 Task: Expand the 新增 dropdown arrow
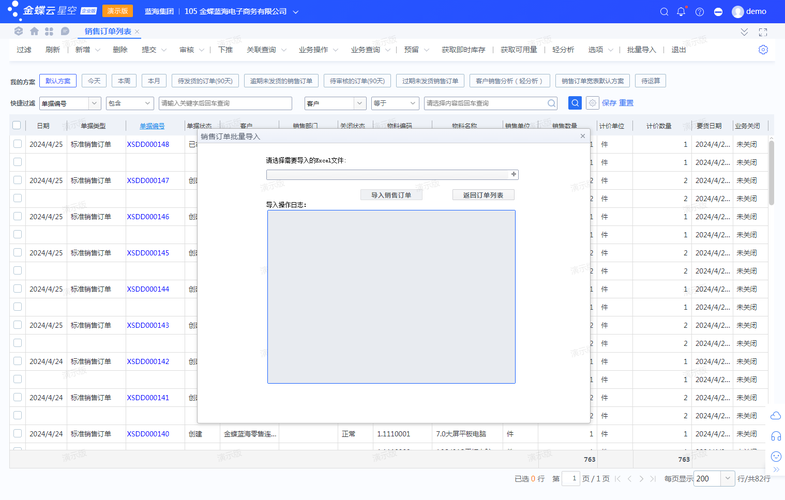point(98,50)
